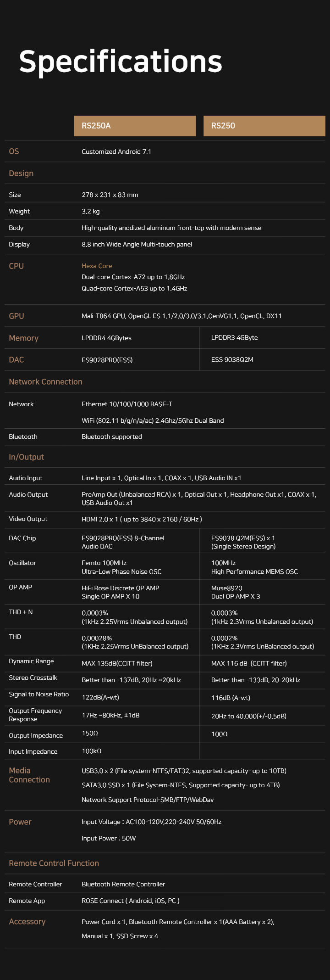Click the Media Connection section heading
Screen dimensions: 330x980
coord(29,775)
